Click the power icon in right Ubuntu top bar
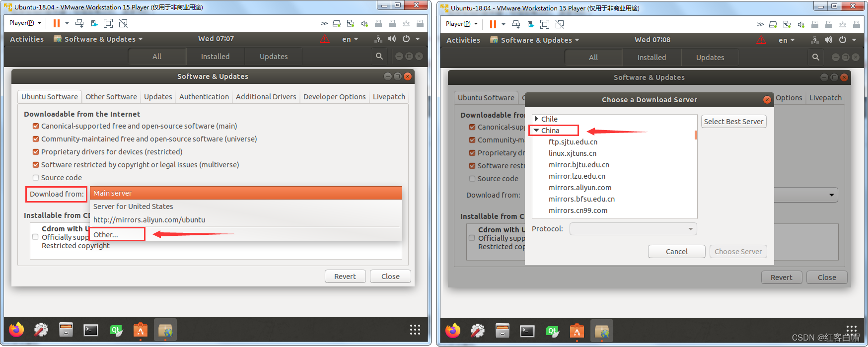The width and height of the screenshot is (868, 347). click(x=843, y=40)
